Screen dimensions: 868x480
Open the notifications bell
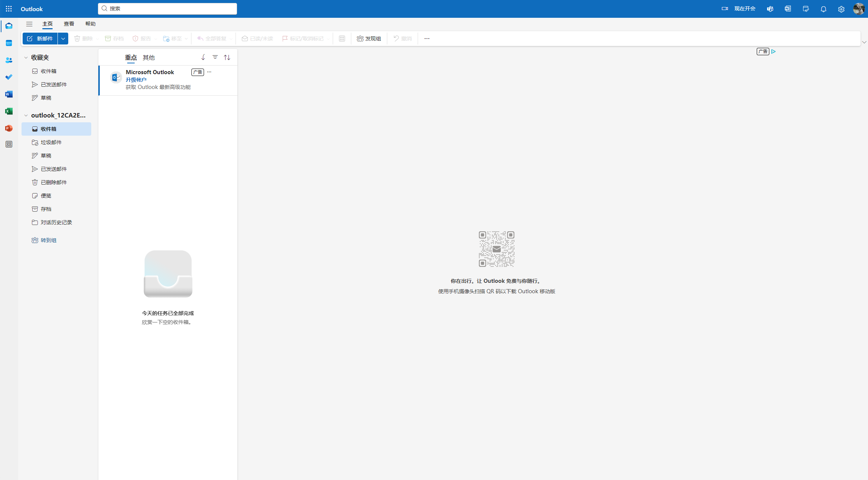click(x=823, y=9)
